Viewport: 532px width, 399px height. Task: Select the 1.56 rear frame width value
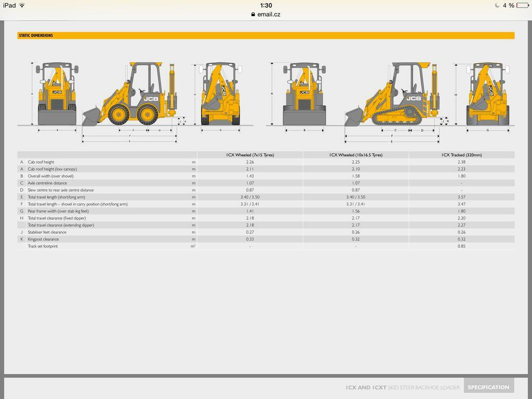click(x=356, y=211)
